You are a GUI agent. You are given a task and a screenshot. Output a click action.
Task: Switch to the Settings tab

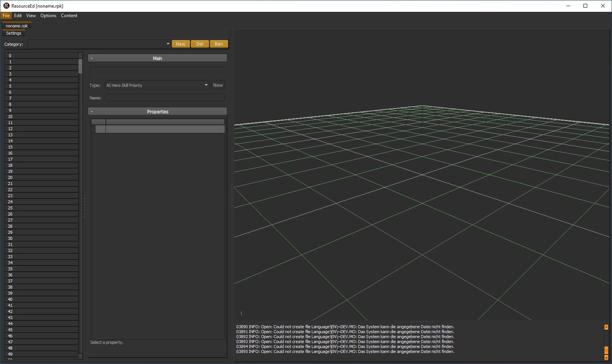[x=13, y=33]
